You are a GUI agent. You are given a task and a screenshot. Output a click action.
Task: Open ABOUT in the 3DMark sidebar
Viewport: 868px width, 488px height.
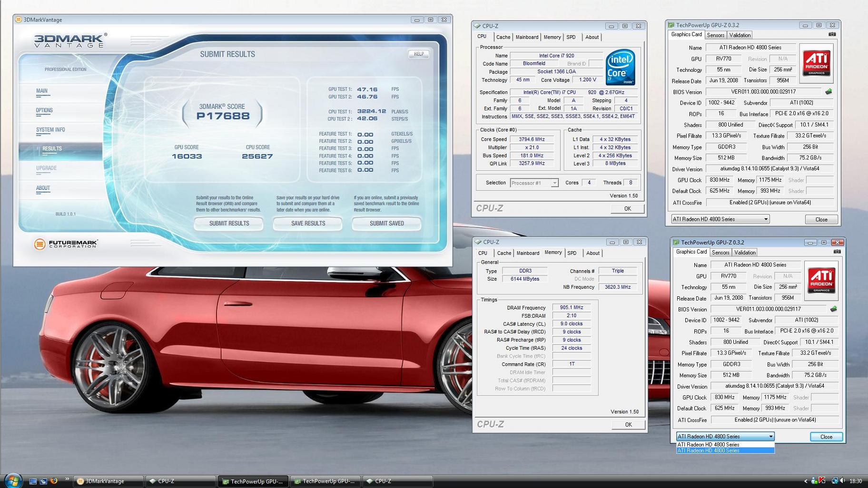(43, 188)
